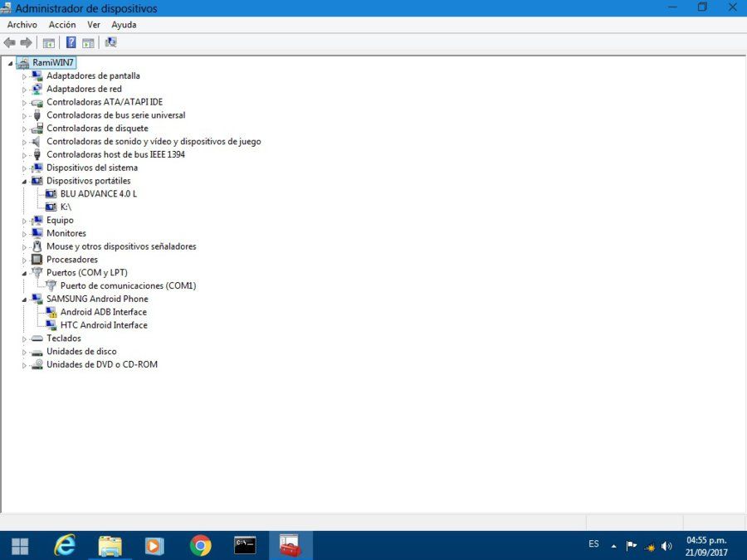The image size is (747, 560).
Task: Click the Start button
Action: 20,546
